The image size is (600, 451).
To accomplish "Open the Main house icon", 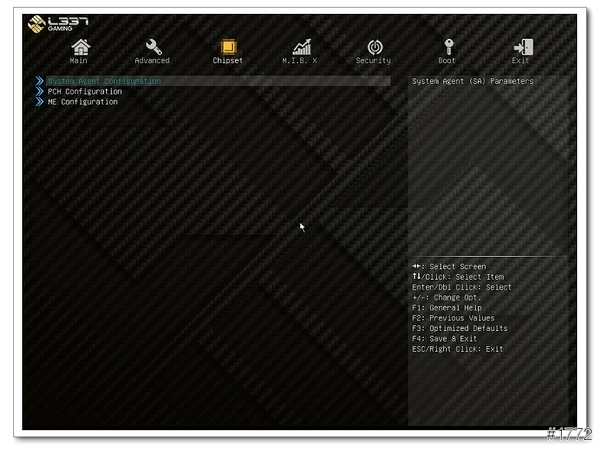I will click(x=81, y=47).
